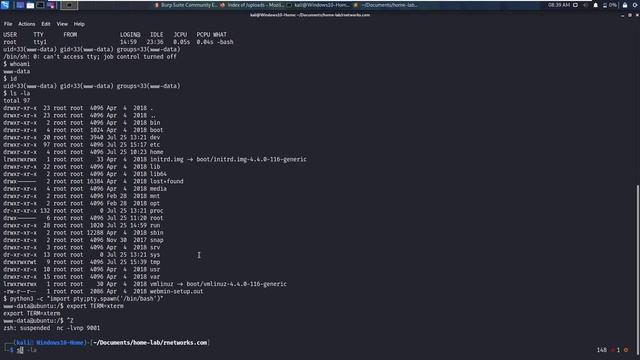Click the 'can't access tty' message line
This screenshot has width=640, height=360.
click(90, 57)
